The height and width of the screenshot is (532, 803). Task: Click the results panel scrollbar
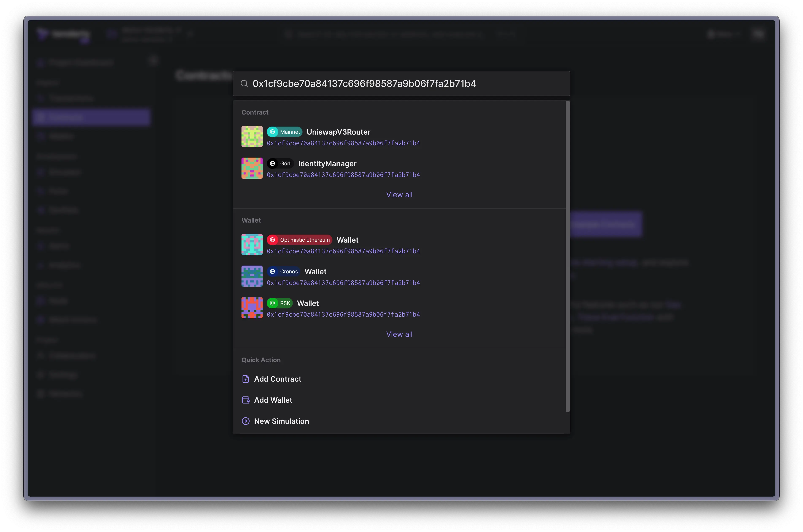[568, 256]
